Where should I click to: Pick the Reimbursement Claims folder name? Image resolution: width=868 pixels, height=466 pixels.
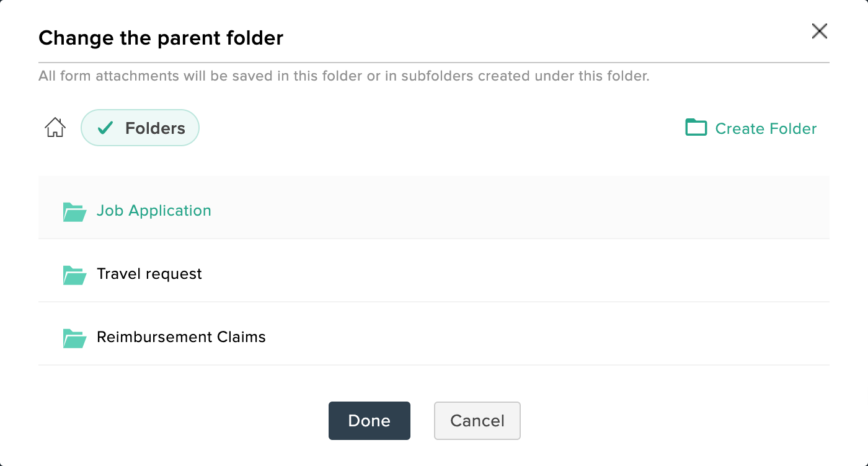181,337
